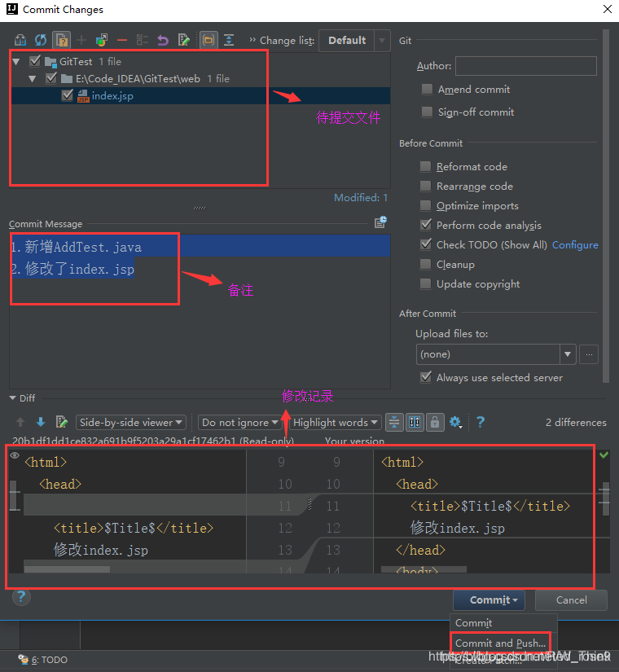The height and width of the screenshot is (672, 619).
Task: Open Diff settings gear icon
Action: [x=455, y=422]
